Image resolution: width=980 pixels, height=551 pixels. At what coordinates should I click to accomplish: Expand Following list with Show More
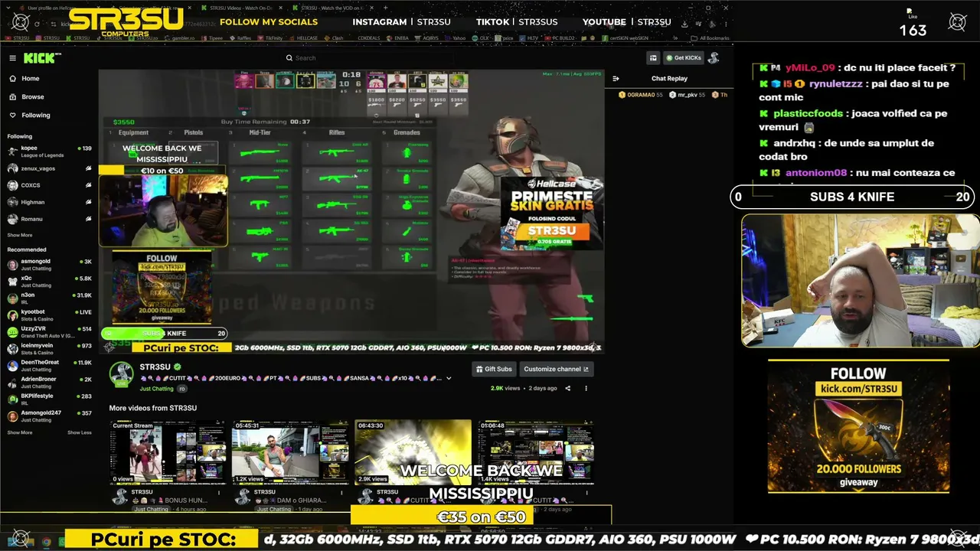pos(20,235)
